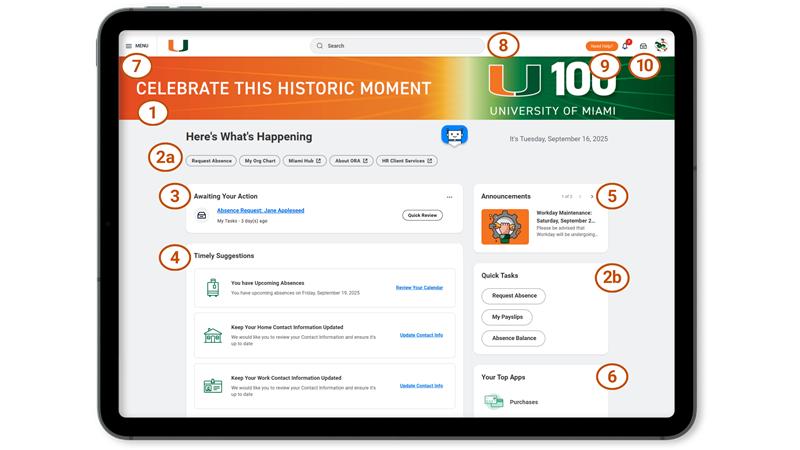The width and height of the screenshot is (800, 450).
Task: Click Update Contact Info for Work Contact
Action: [x=421, y=386]
